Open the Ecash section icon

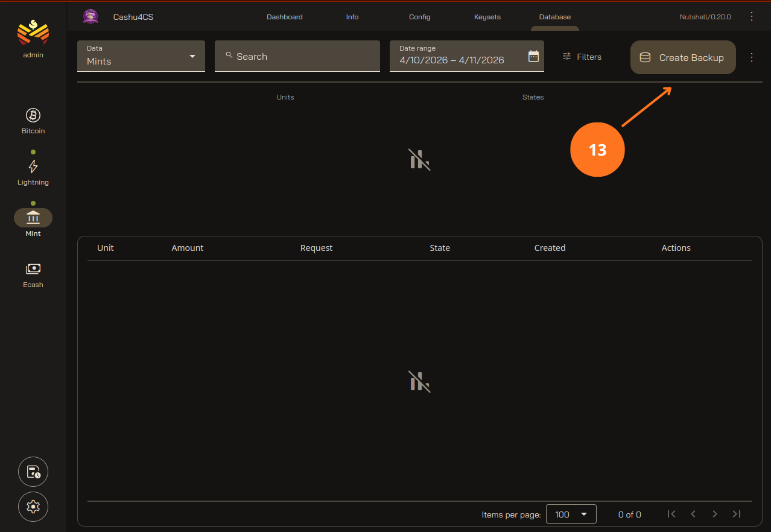(x=33, y=269)
